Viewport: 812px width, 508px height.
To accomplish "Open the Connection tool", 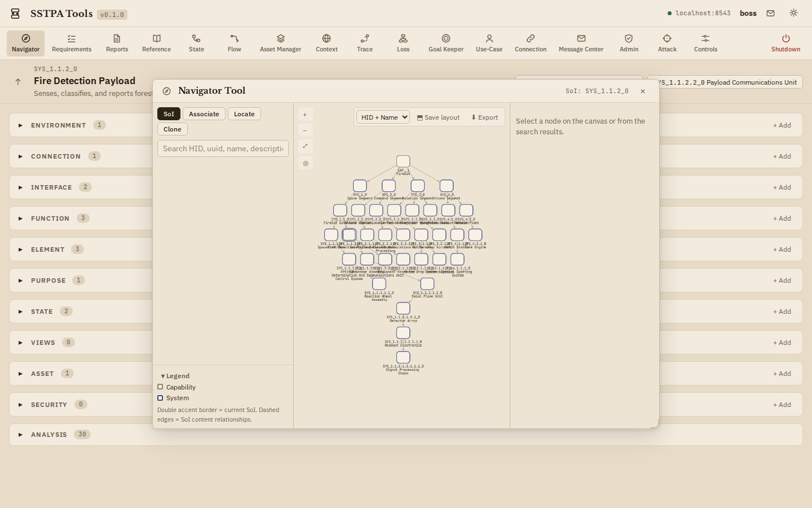I will [x=531, y=43].
